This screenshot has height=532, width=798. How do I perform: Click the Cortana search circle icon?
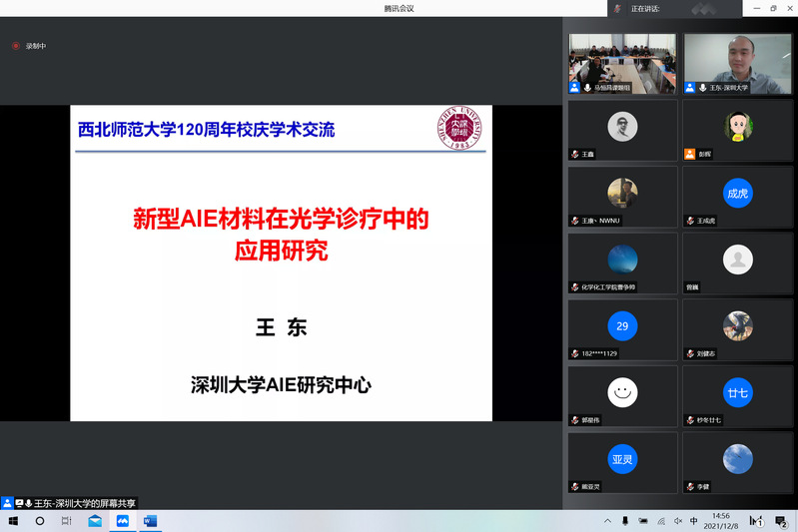(40, 521)
